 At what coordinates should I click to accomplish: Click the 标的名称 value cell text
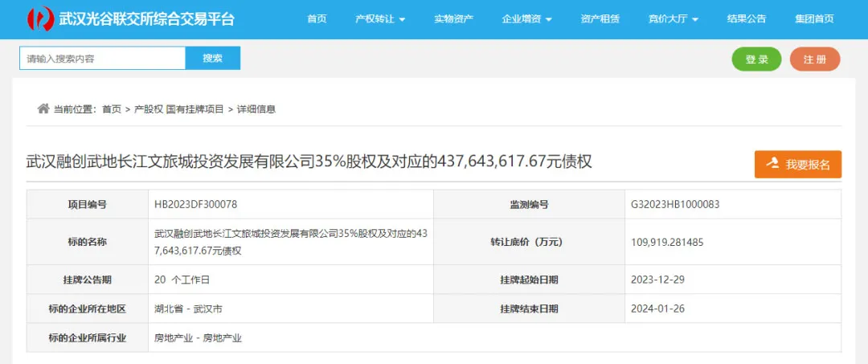click(x=291, y=242)
